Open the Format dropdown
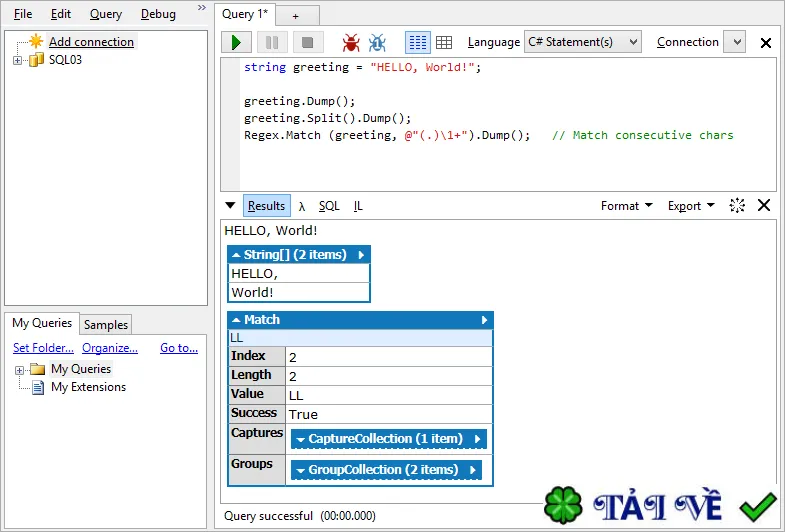Screen dimensions: 785x532 627,206
